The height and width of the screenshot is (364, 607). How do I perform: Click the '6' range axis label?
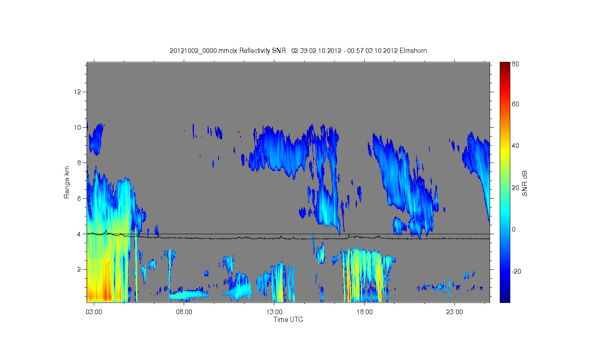(x=79, y=199)
